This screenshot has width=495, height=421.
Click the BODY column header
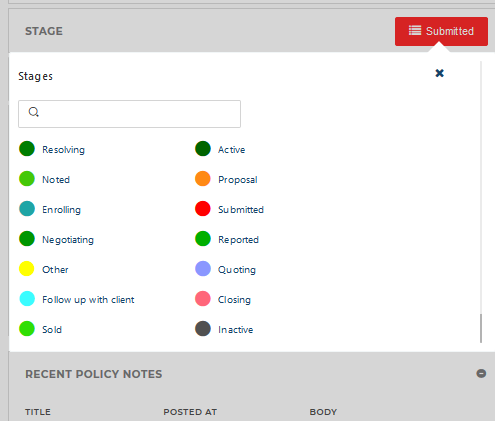pos(323,412)
